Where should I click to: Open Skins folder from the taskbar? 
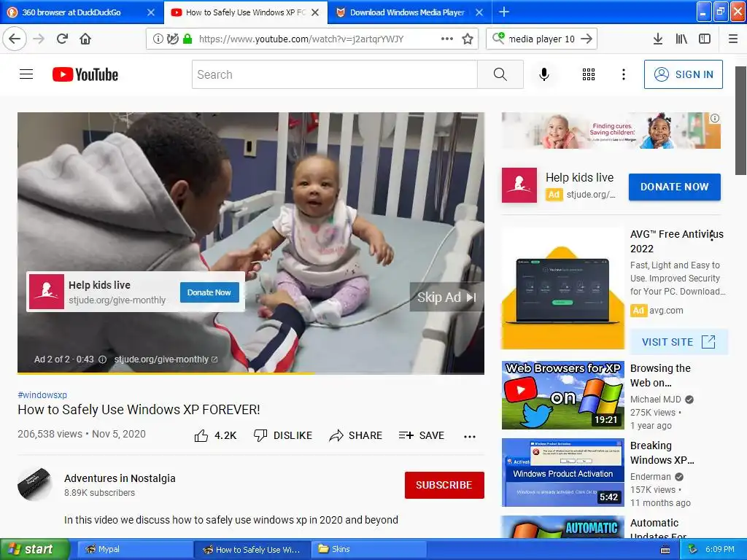pyautogui.click(x=368, y=549)
